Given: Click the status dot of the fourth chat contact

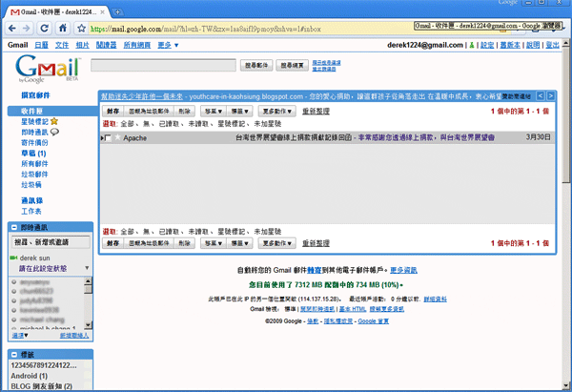Looking at the screenshot, I should click(14, 310).
